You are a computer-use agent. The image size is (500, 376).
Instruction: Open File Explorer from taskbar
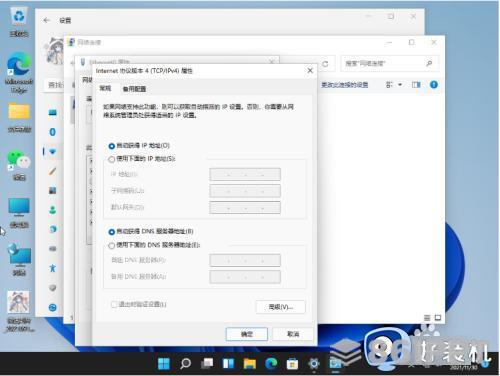(250, 364)
